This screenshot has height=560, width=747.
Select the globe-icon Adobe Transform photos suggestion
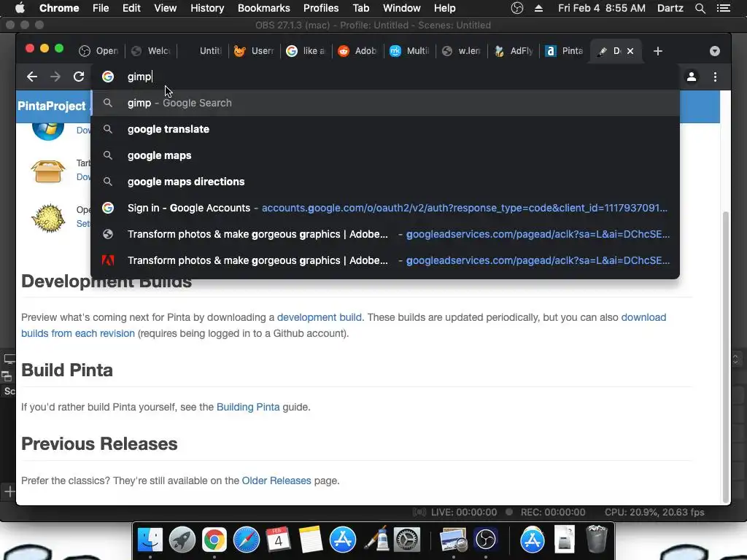click(x=385, y=234)
